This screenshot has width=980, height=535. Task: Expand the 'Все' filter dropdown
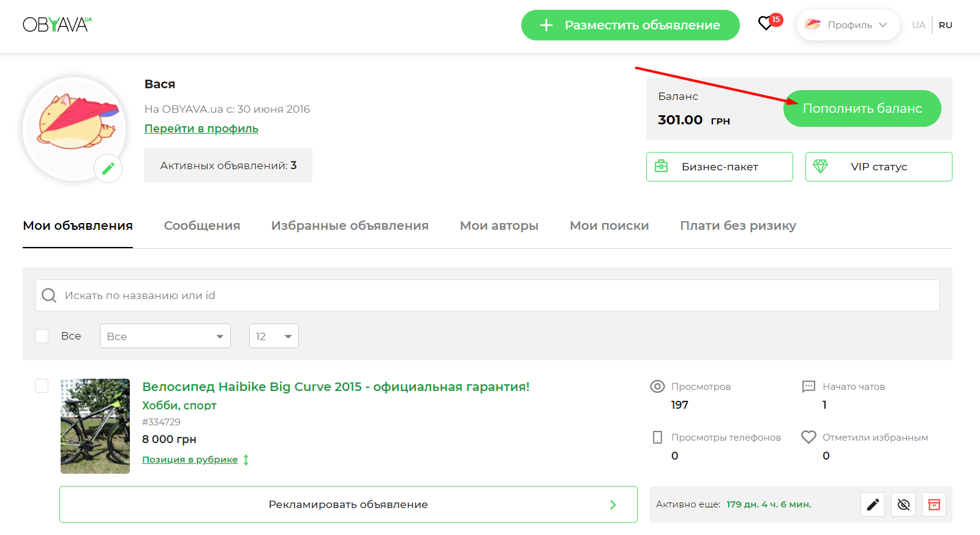point(165,336)
